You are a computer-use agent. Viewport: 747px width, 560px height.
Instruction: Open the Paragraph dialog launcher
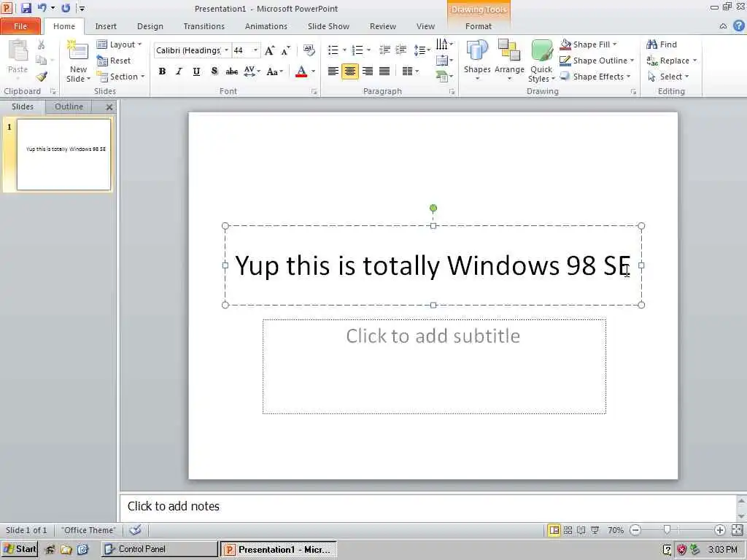[x=452, y=91]
